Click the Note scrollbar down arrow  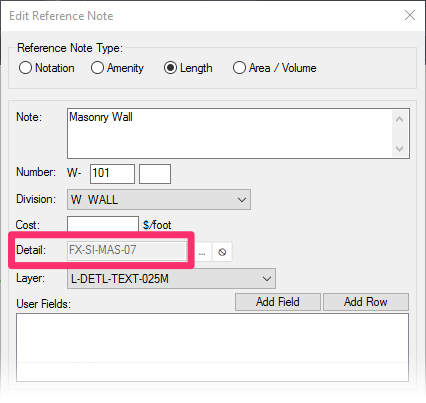400,148
